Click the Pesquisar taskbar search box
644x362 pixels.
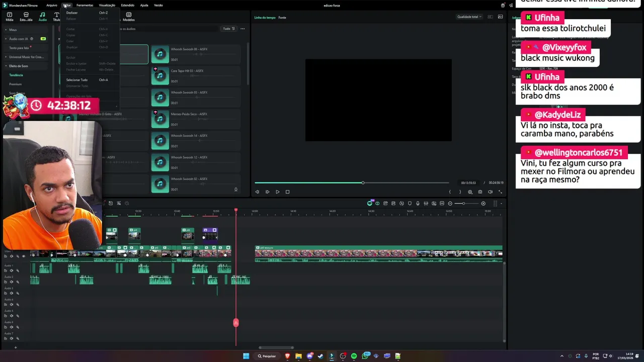(x=267, y=356)
